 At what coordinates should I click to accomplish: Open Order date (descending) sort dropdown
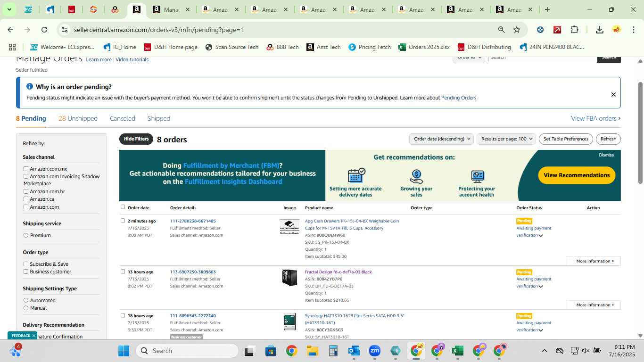point(441,139)
